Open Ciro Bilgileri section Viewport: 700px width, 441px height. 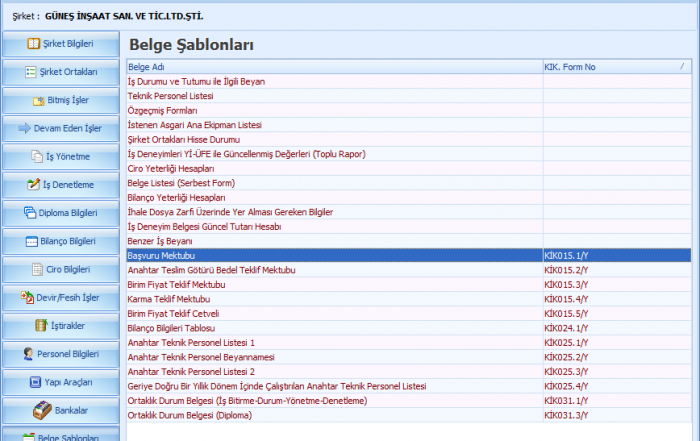coord(60,269)
